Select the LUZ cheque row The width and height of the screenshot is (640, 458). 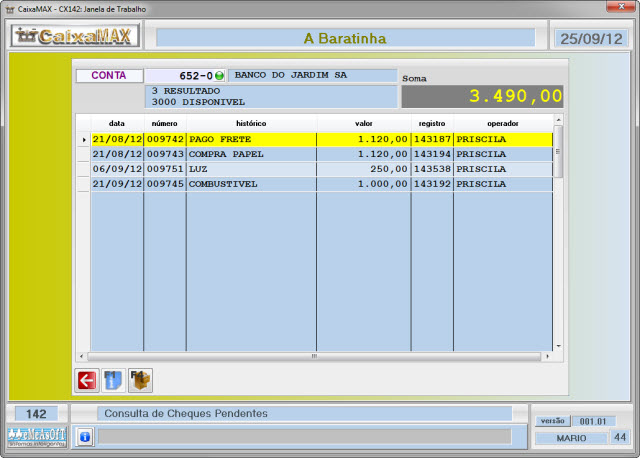coord(250,169)
